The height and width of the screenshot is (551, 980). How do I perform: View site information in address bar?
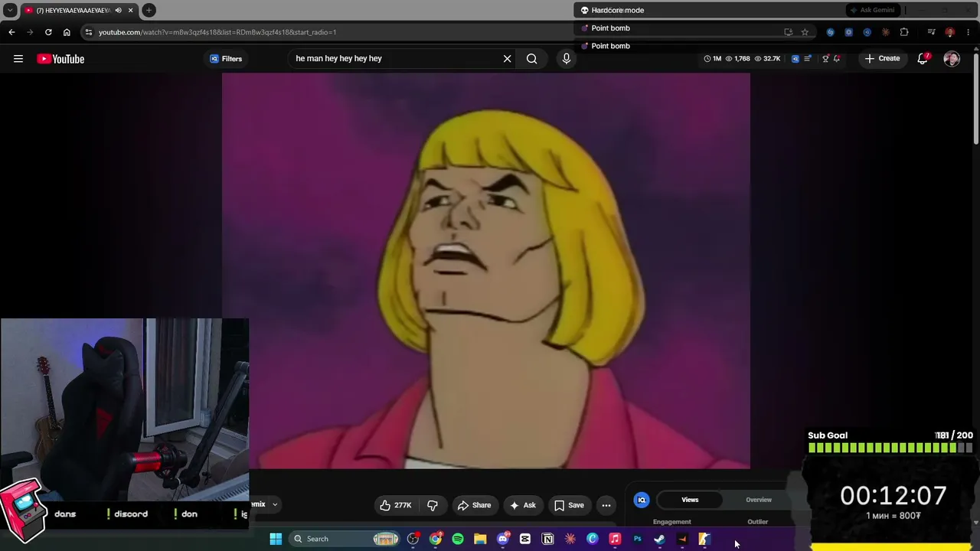89,32
